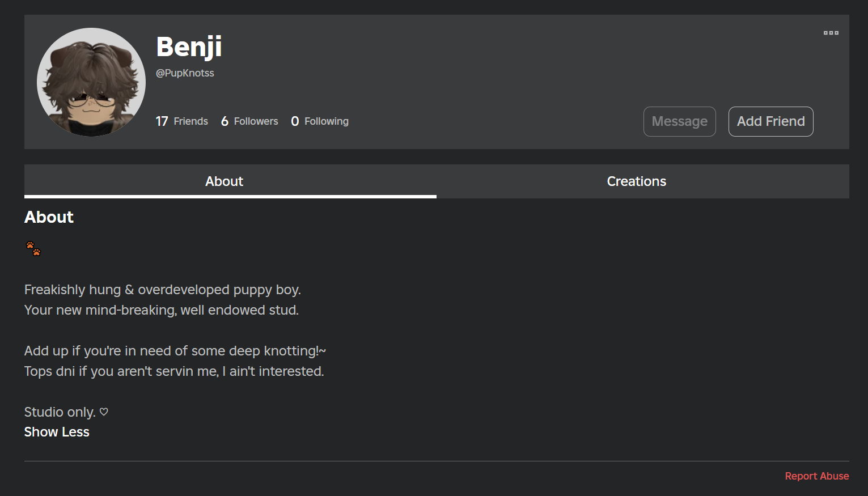Click the paw prints emoji in About
868x496 pixels.
(x=33, y=248)
